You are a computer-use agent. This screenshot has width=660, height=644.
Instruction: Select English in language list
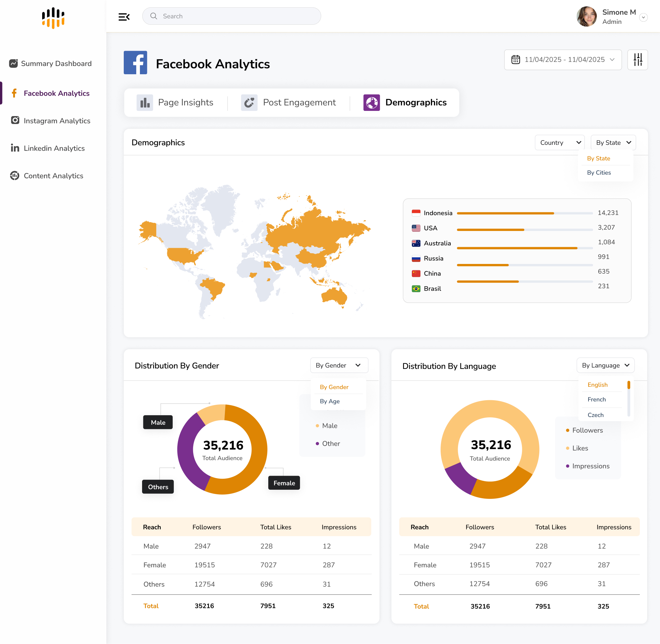(x=597, y=385)
